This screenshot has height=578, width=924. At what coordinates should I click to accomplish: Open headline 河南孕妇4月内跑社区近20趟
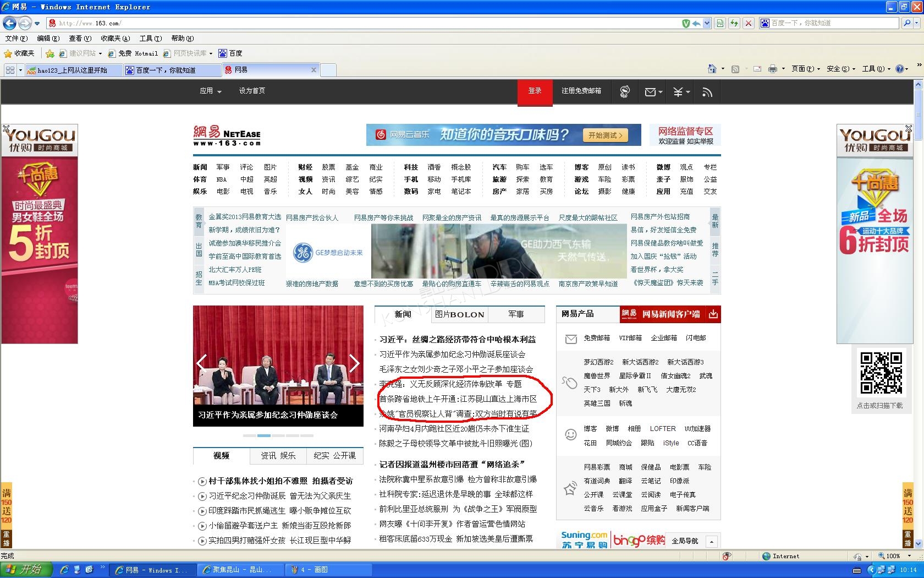pyautogui.click(x=454, y=428)
